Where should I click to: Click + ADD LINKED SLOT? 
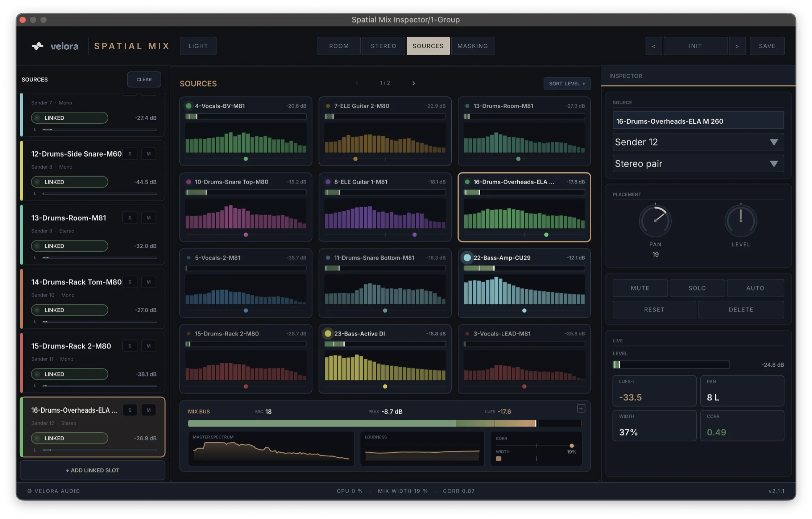pyautogui.click(x=92, y=470)
